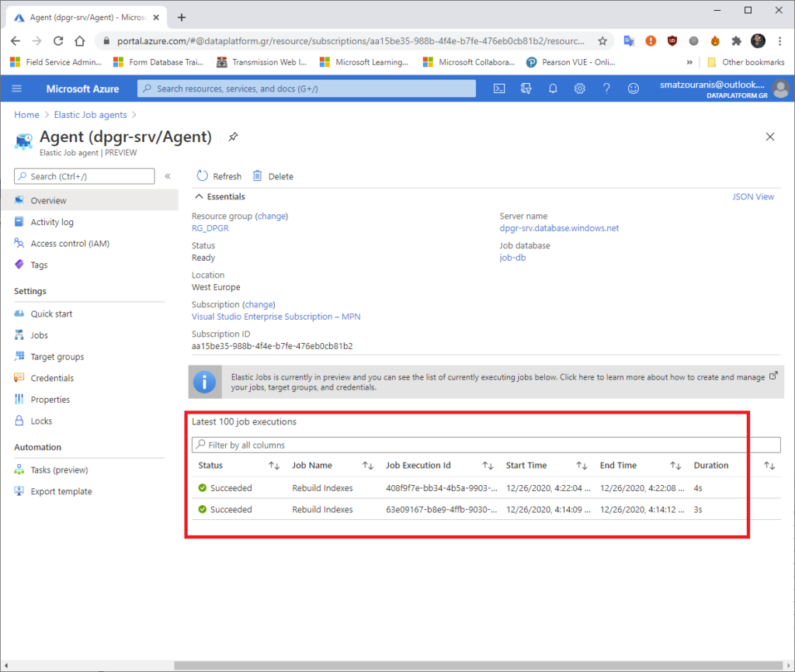Open Visual Studio Enterprise Subscription link
This screenshot has width=795, height=672.
tap(276, 317)
